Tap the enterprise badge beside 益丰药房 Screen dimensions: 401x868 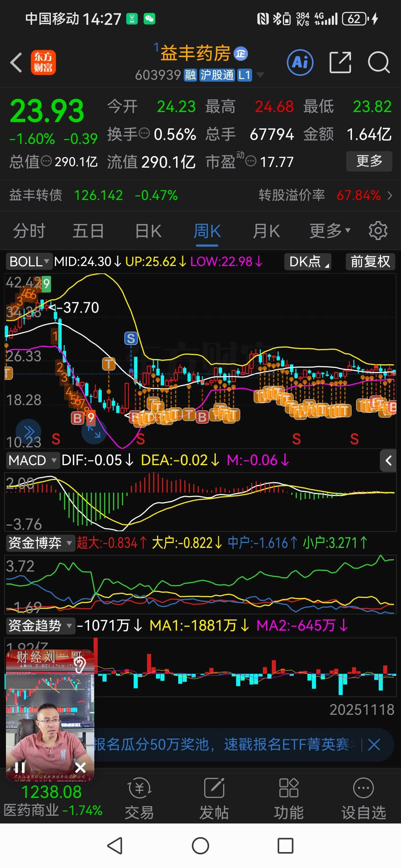pos(241,54)
